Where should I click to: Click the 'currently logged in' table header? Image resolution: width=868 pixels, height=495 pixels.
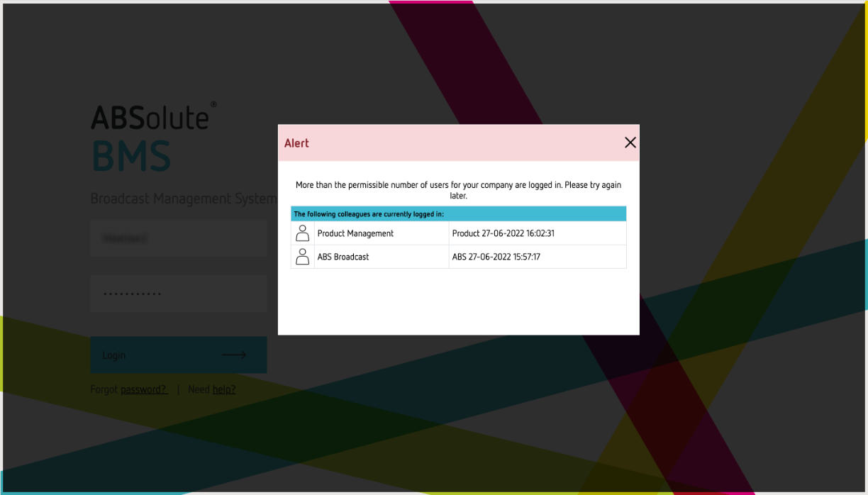click(459, 214)
